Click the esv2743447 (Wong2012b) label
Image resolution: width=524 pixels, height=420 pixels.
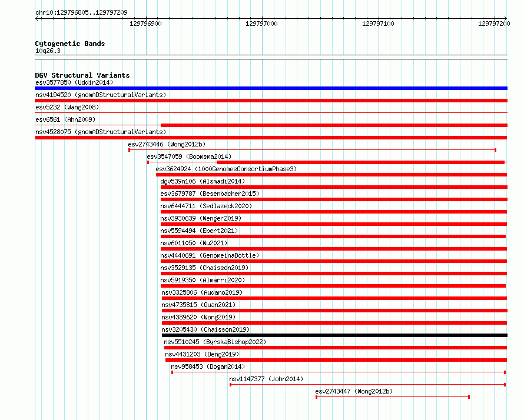pyautogui.click(x=354, y=391)
